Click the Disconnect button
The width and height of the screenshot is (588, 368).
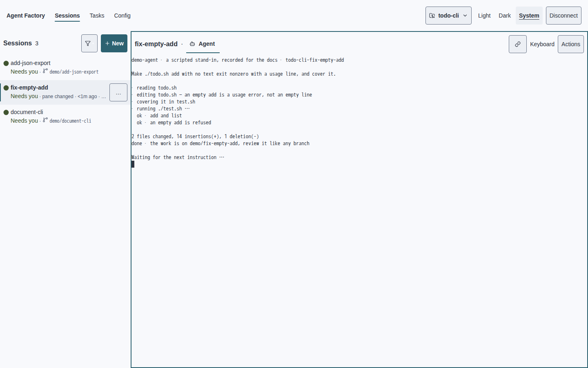[563, 16]
